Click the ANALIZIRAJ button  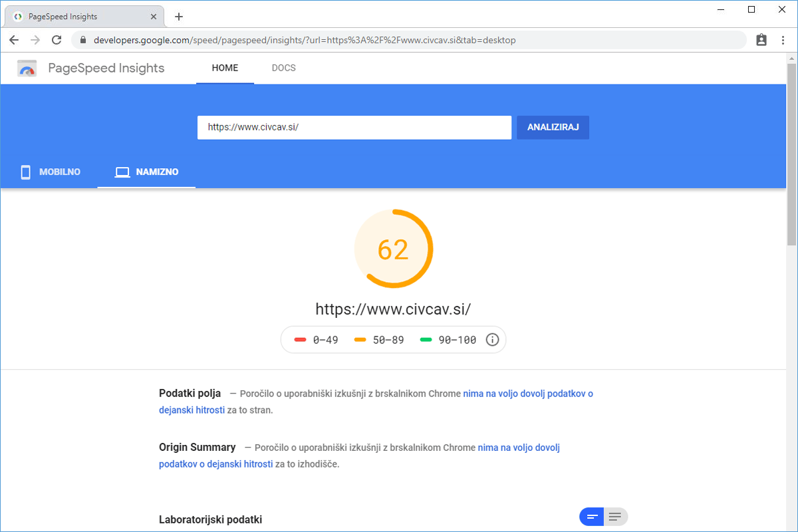(553, 127)
